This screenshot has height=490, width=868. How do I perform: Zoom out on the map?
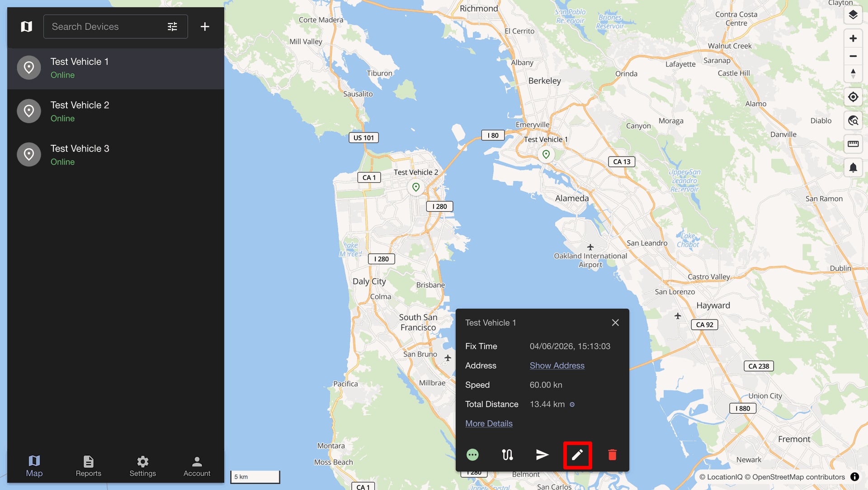coord(853,56)
